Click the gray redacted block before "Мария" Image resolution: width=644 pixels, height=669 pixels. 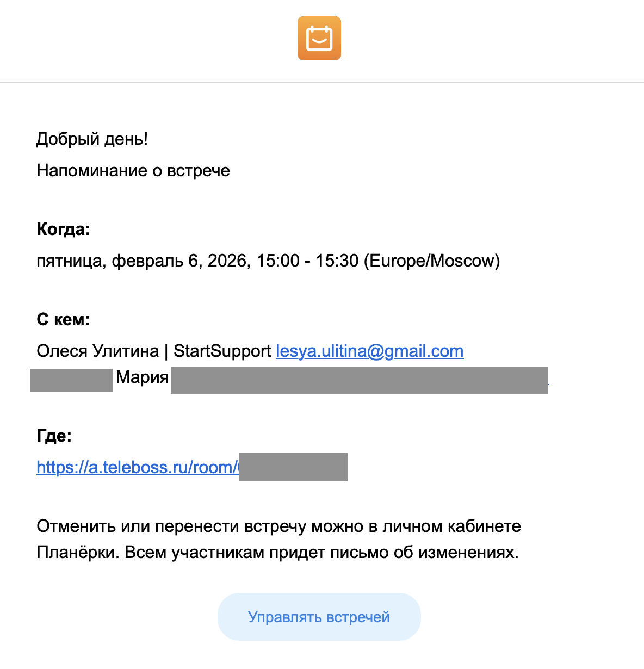pyautogui.click(x=71, y=380)
